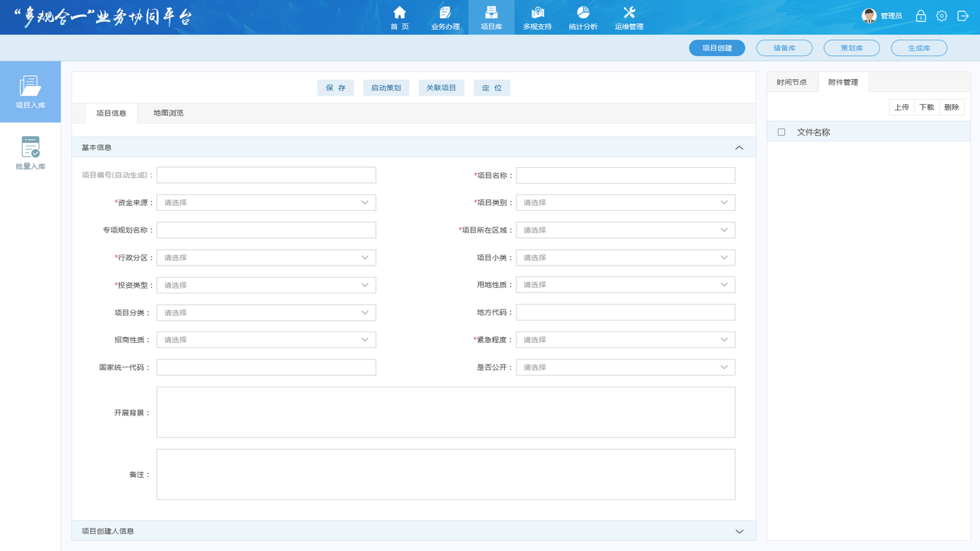
Task: Click the 定位 button
Action: tap(492, 88)
